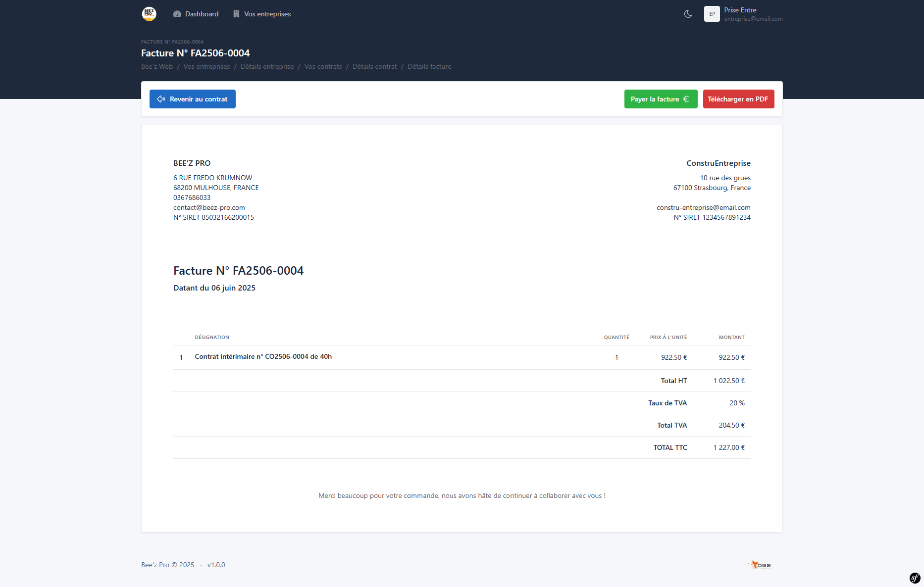Image resolution: width=924 pixels, height=587 pixels.
Task: Click the euro icon on Payer button
Action: (686, 99)
